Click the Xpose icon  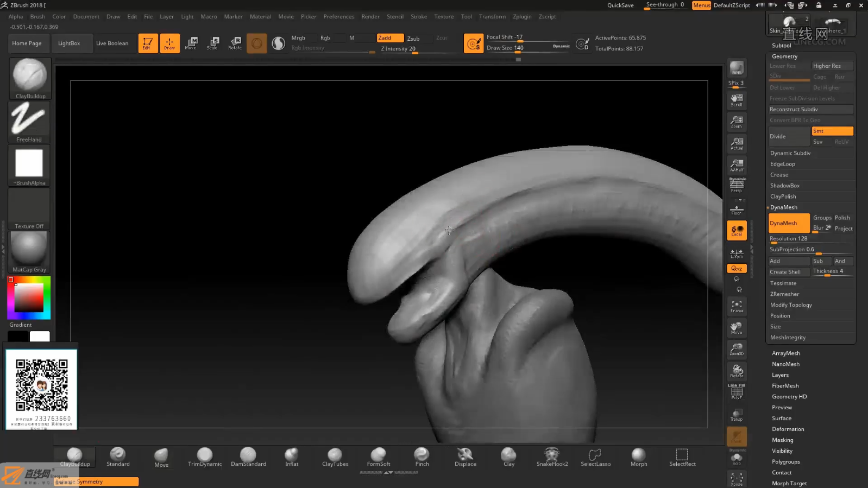tap(737, 479)
